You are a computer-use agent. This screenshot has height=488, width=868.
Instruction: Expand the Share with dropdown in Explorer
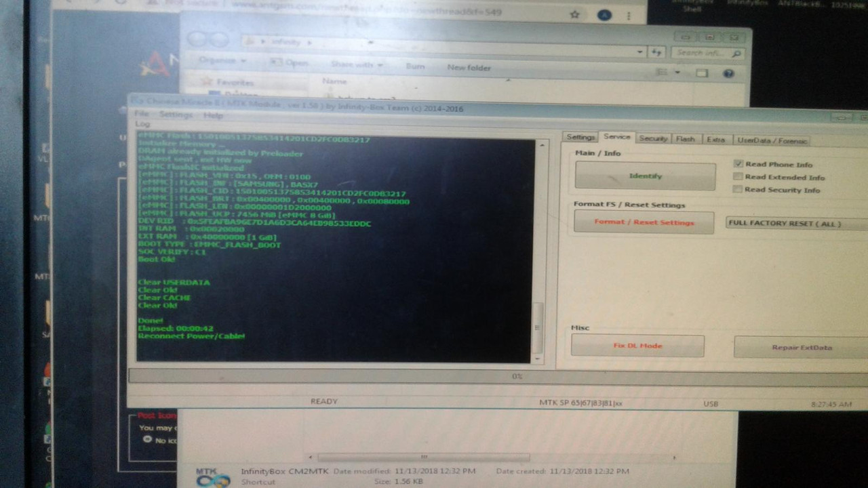coord(357,64)
